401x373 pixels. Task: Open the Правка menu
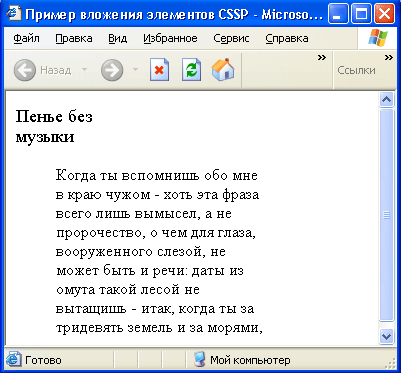(74, 39)
